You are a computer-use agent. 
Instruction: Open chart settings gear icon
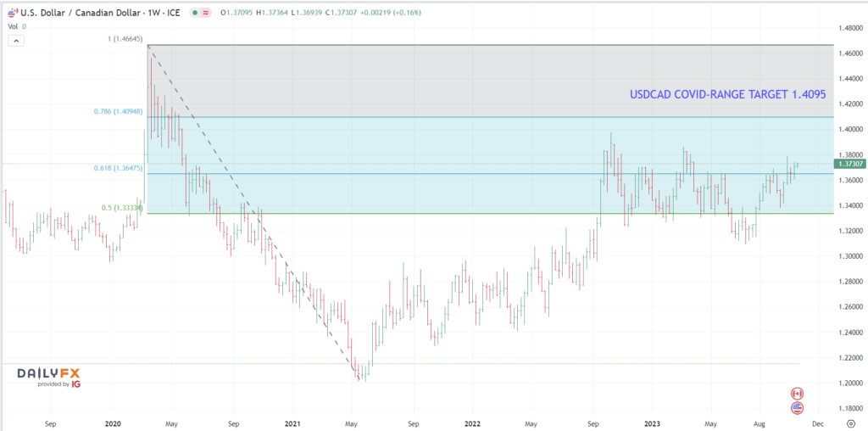850,422
